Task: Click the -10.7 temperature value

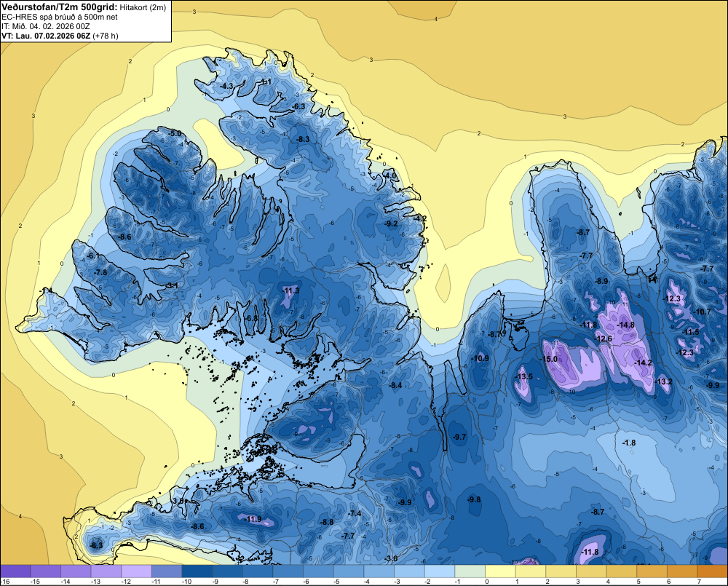Action: (702, 312)
